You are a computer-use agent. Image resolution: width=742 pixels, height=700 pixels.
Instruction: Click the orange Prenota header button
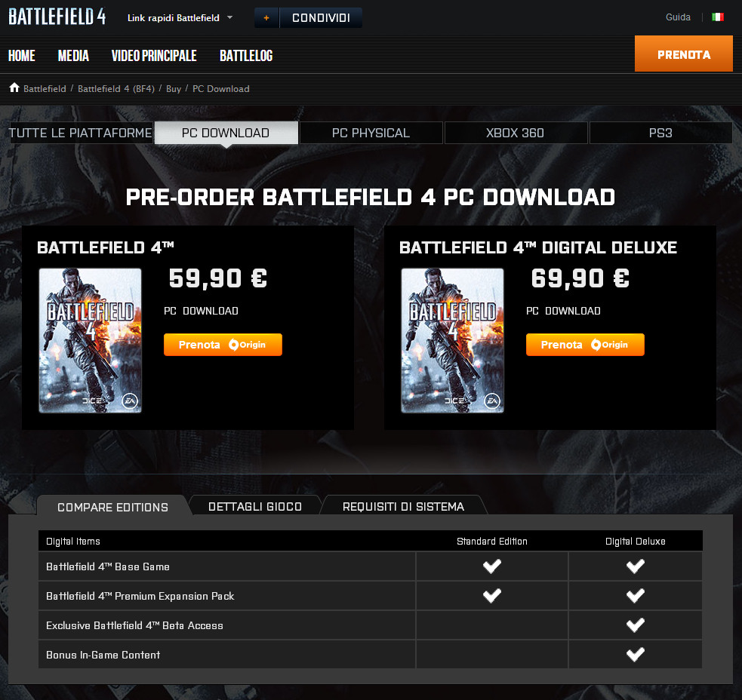pos(684,54)
